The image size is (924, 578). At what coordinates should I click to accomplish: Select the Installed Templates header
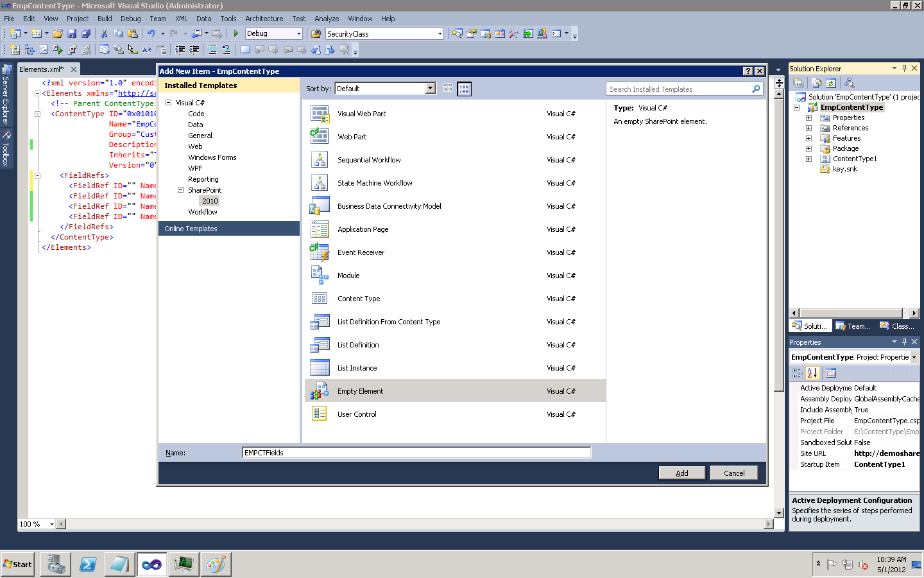[229, 85]
